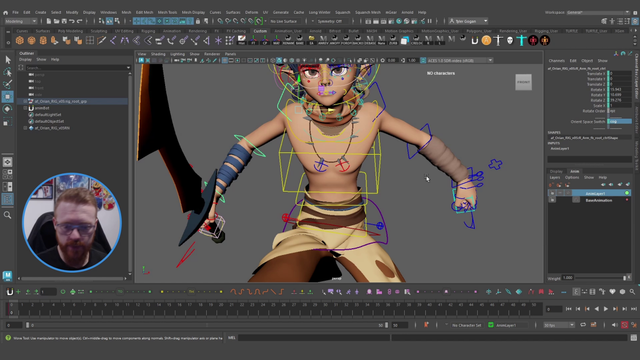Toggle the BaseAnimation layer red indicator
Image resolution: width=640 pixels, height=360 pixels.
tap(627, 200)
